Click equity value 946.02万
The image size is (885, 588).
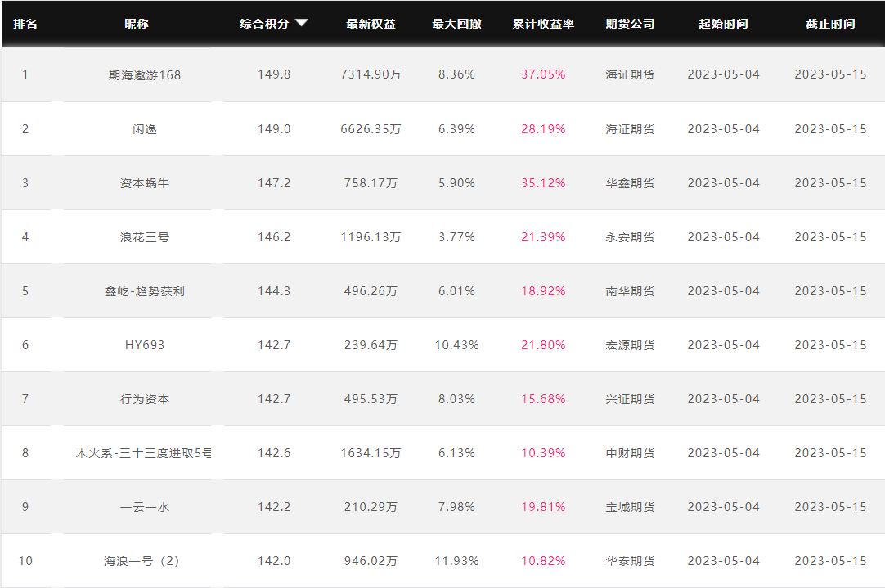(371, 561)
